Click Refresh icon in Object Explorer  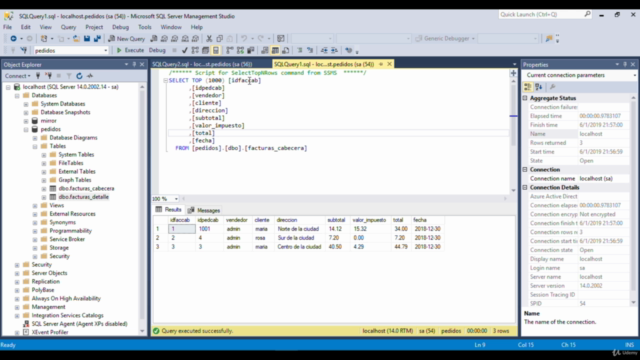click(x=79, y=76)
